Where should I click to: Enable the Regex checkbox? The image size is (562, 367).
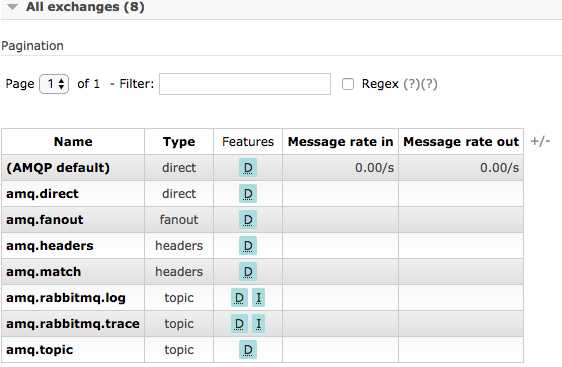pos(348,84)
